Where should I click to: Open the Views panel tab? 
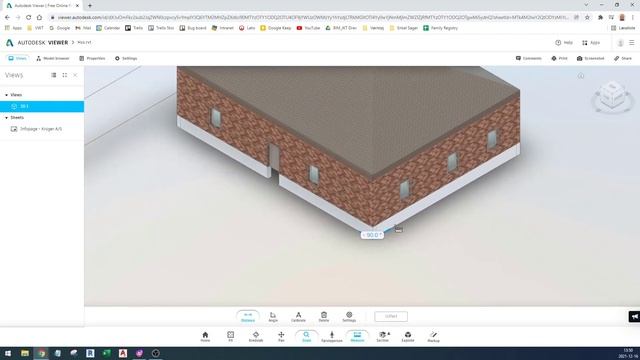(18, 58)
